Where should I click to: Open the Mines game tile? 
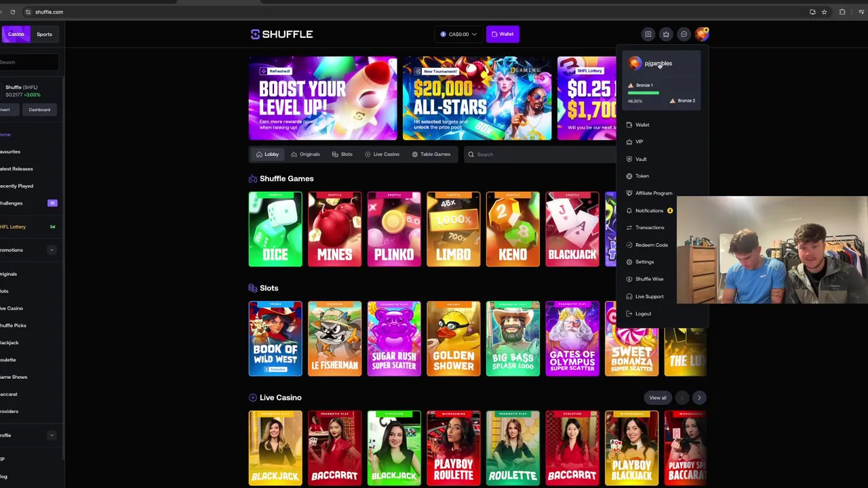click(x=334, y=229)
